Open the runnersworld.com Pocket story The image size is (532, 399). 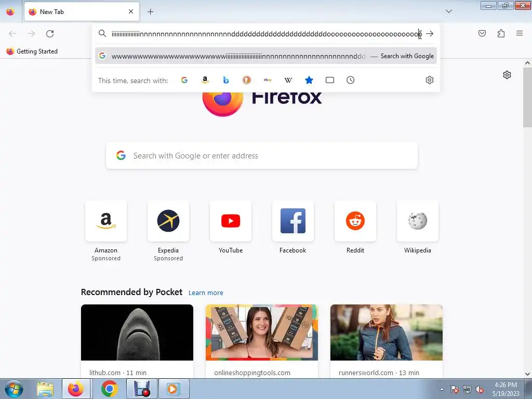[387, 341]
